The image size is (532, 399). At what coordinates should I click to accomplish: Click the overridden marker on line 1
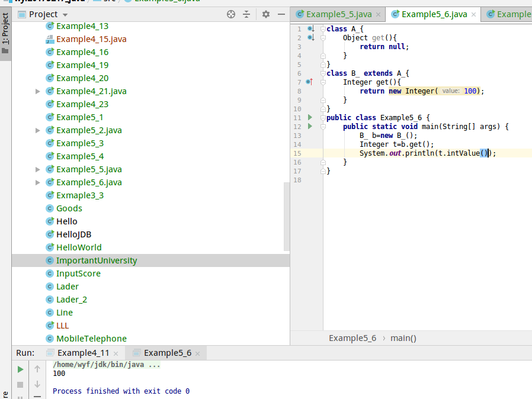coord(311,28)
